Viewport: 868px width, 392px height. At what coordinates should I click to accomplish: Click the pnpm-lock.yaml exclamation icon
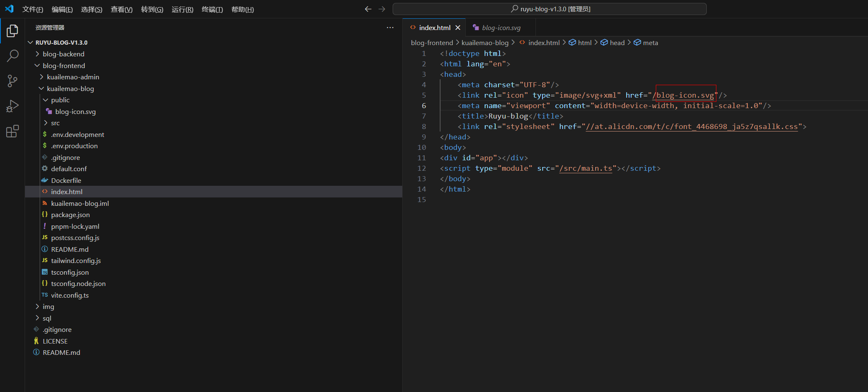point(45,226)
